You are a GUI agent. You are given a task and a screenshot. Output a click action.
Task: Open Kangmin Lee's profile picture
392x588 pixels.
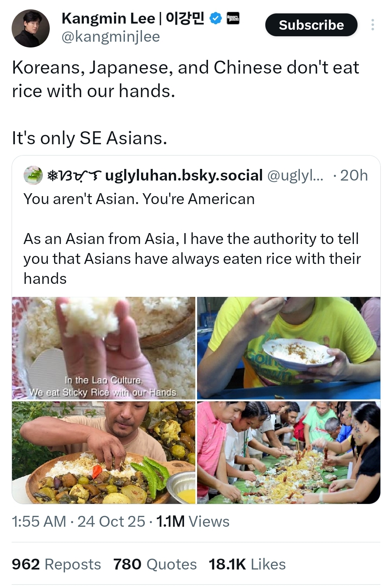pyautogui.click(x=30, y=28)
